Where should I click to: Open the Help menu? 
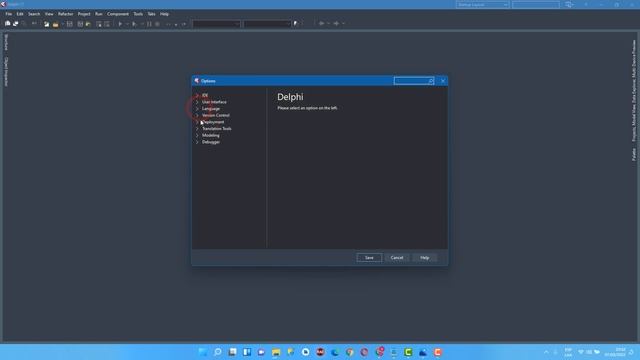pos(164,14)
